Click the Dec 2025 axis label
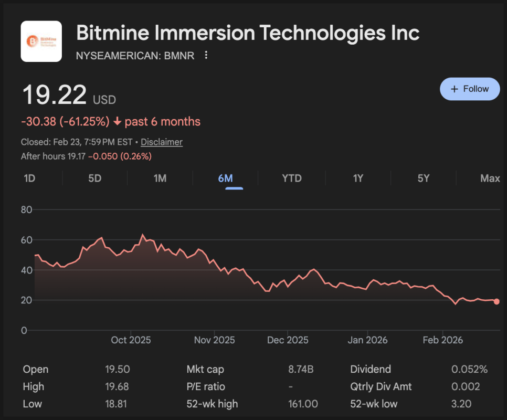 coord(287,340)
